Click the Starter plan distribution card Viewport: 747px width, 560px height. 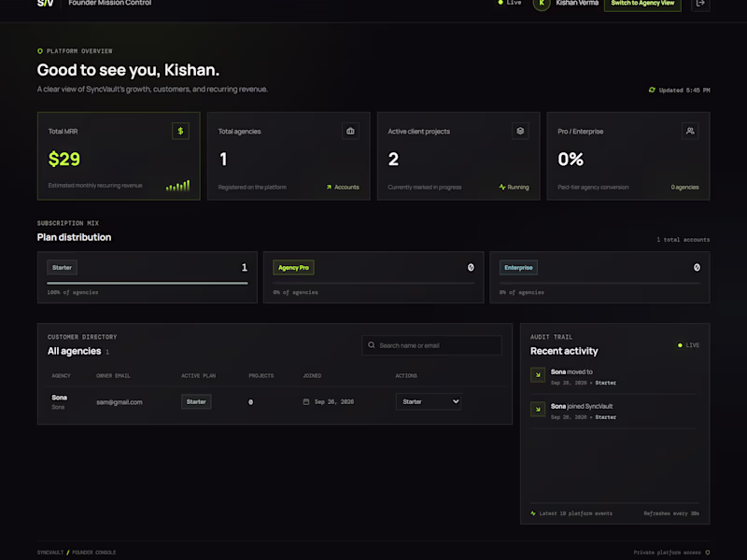pyautogui.click(x=148, y=277)
